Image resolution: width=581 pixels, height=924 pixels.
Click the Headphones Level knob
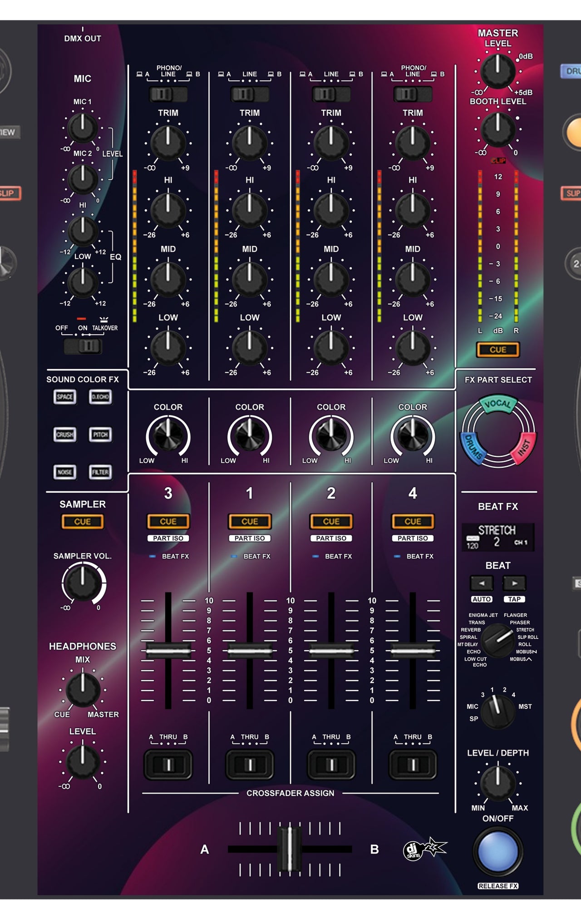[83, 761]
